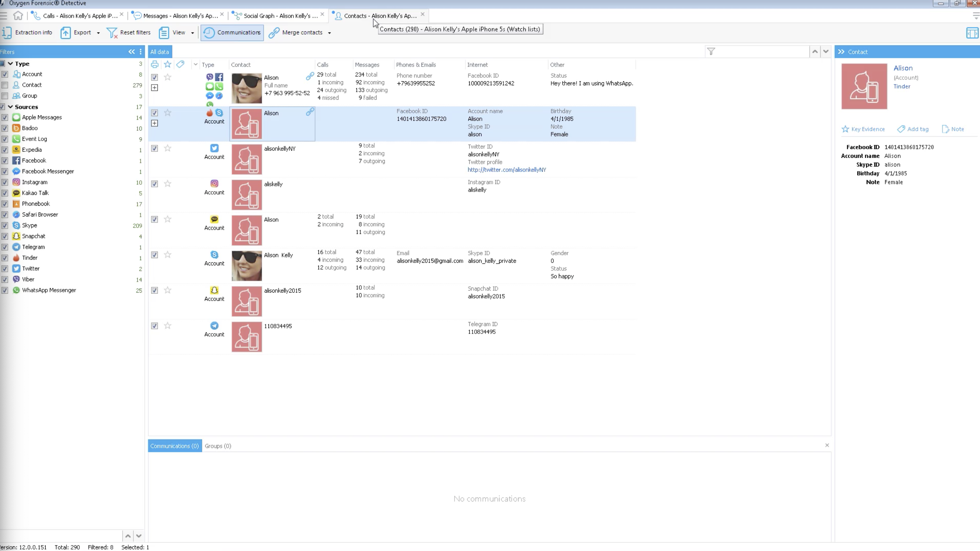Sort by the Messages column header
Image resolution: width=980 pixels, height=551 pixels.
click(367, 65)
